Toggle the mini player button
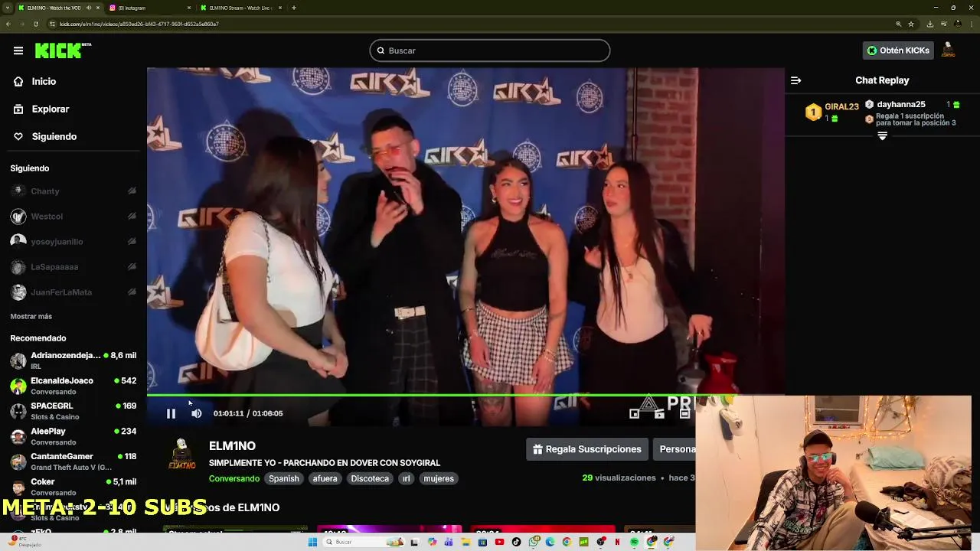This screenshot has width=980, height=551. tap(634, 413)
